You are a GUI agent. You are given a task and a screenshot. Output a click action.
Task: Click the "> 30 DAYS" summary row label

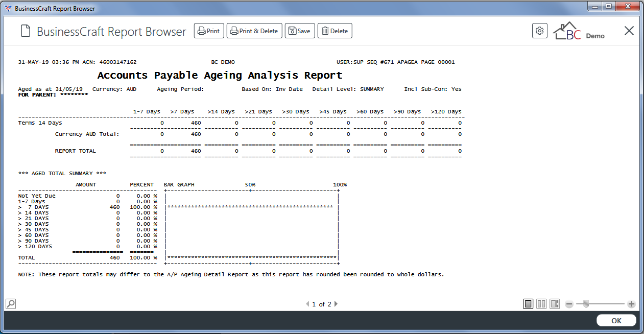pyautogui.click(x=33, y=224)
